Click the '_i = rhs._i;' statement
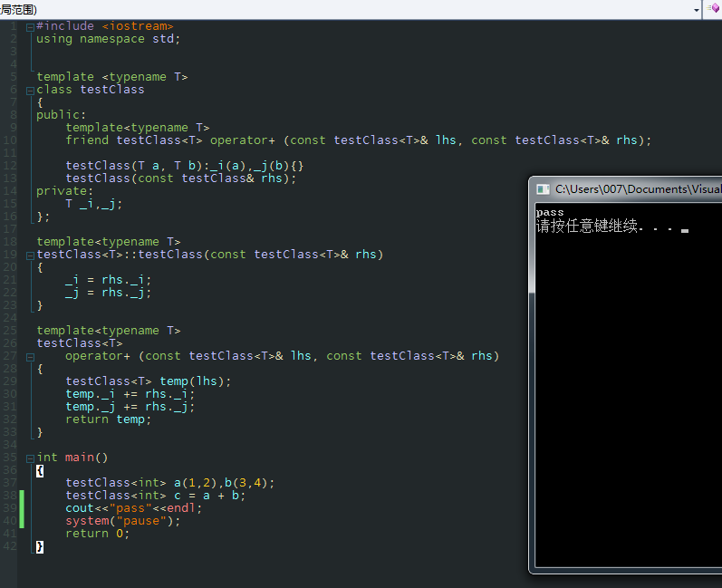Image resolution: width=722 pixels, height=588 pixels. tap(108, 280)
